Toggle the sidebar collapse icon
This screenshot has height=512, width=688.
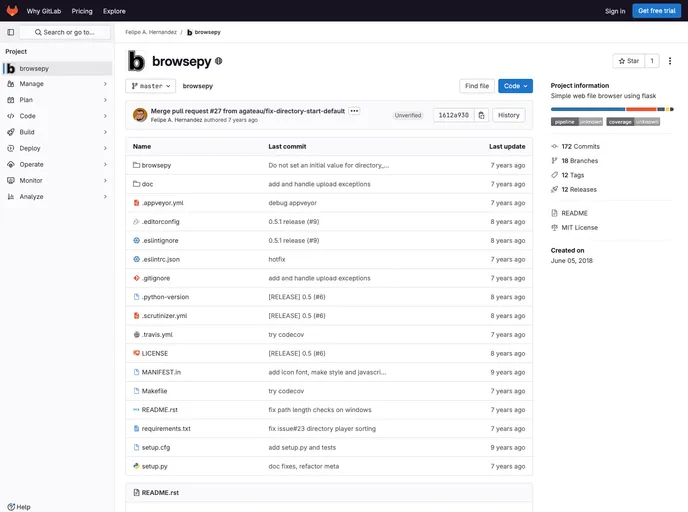click(x=11, y=32)
